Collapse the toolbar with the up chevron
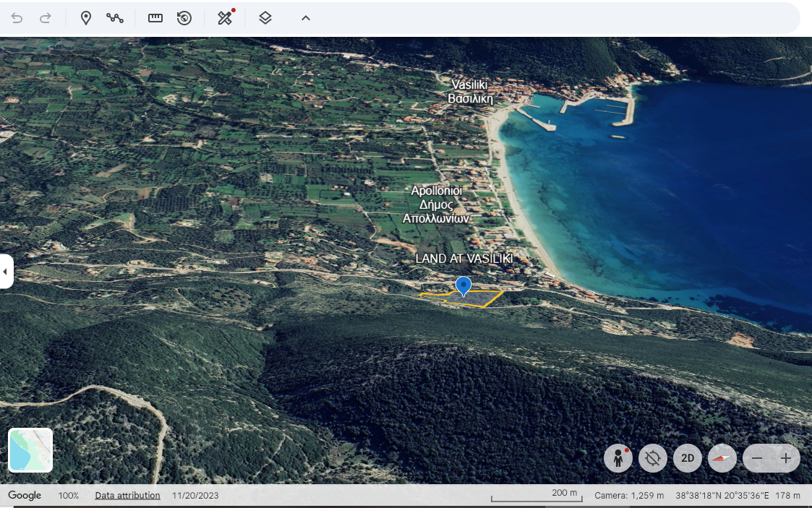Screen dimensions: 812x508 (x=305, y=18)
